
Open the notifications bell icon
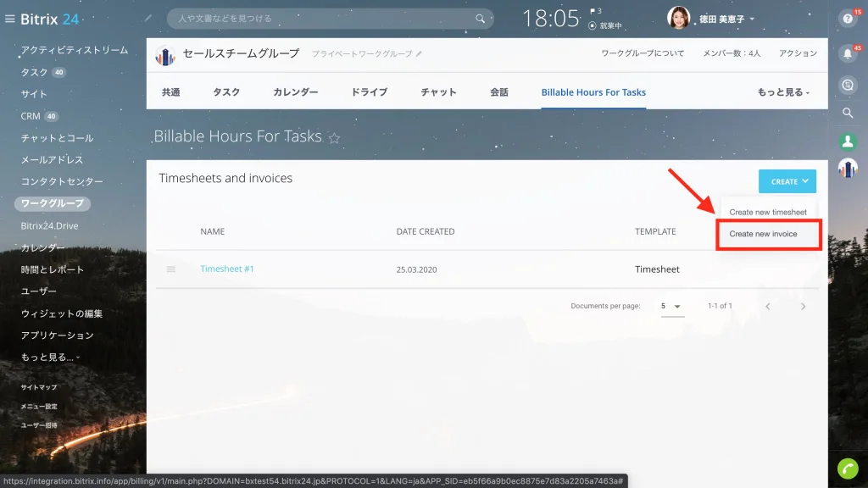[x=848, y=53]
